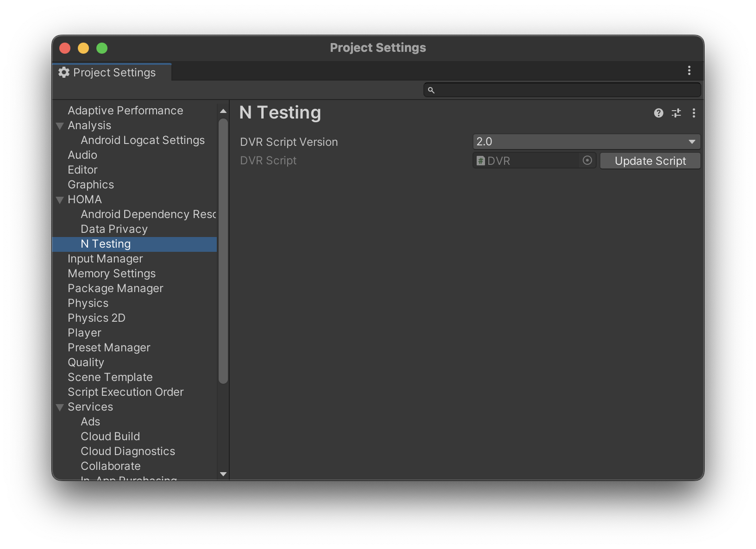Open the window's top-right three-dot menu
This screenshot has width=756, height=549.
pos(689,70)
